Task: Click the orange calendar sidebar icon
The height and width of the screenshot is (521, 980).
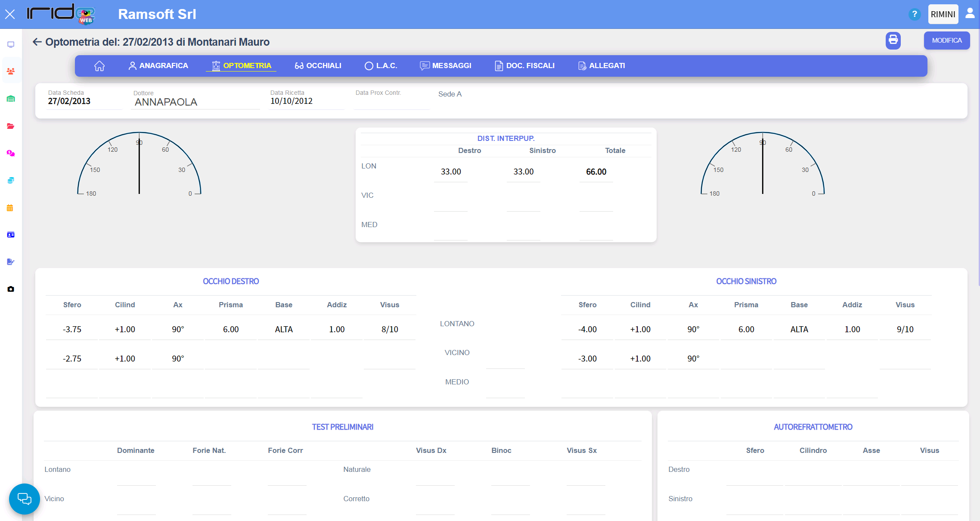Action: click(10, 208)
